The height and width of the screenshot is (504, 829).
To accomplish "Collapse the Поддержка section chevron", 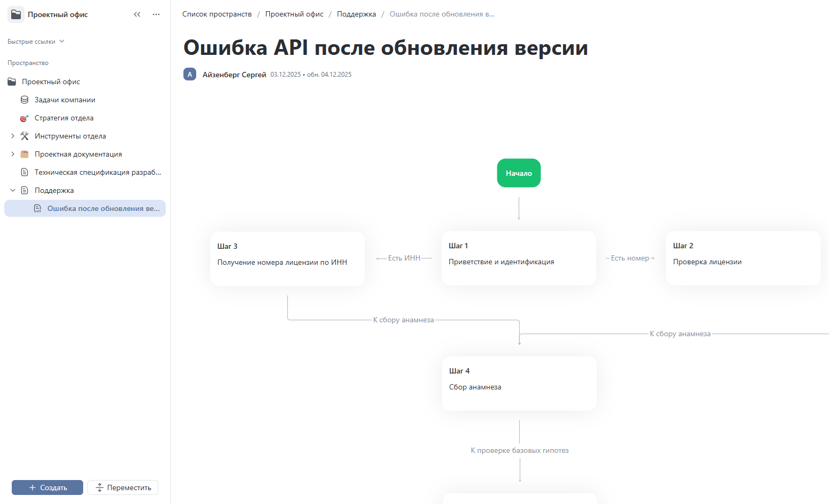I will (x=13, y=190).
